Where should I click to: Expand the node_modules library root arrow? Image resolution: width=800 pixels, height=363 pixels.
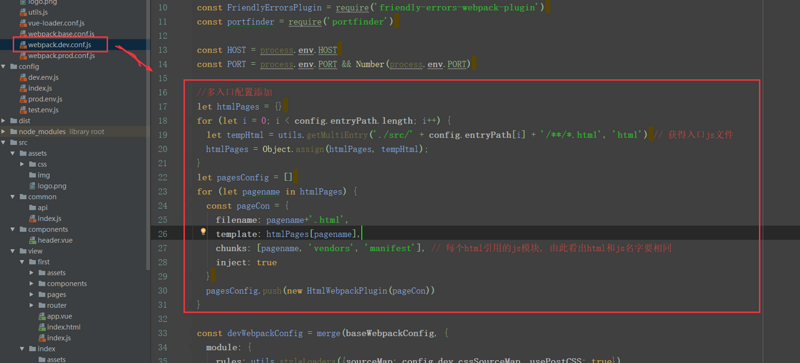tap(4, 132)
